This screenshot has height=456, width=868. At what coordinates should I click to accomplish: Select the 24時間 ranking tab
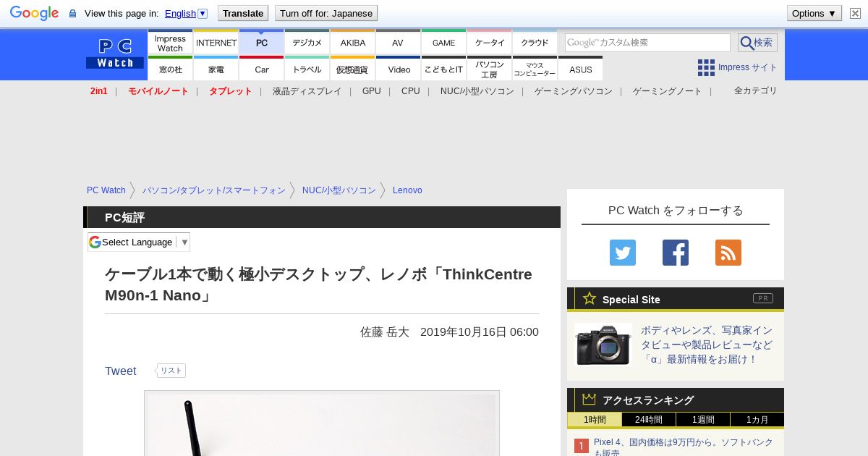(649, 420)
